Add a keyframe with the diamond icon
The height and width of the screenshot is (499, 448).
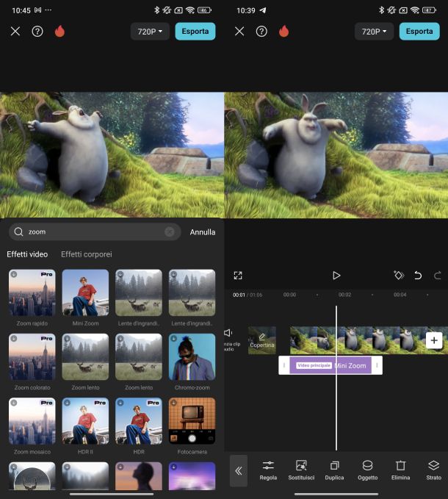click(399, 275)
